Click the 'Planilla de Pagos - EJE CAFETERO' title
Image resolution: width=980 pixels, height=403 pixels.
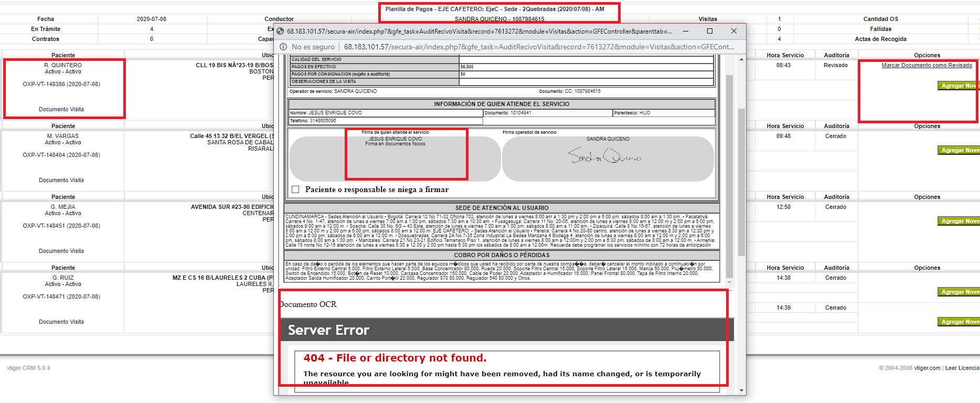(495, 9)
